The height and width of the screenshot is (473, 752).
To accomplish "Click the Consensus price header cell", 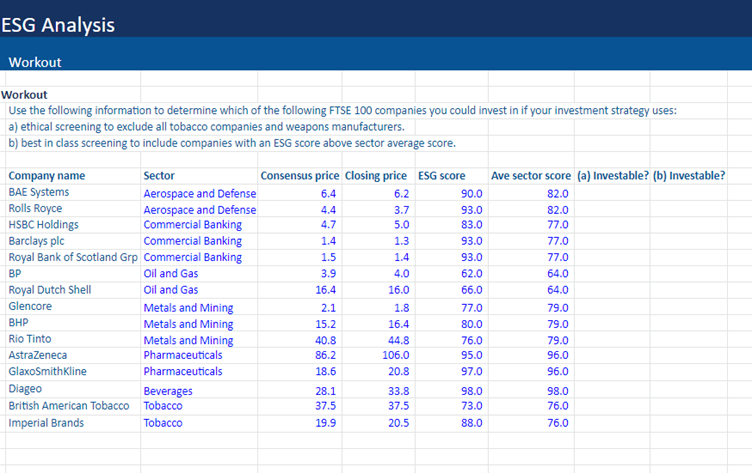I will click(299, 176).
